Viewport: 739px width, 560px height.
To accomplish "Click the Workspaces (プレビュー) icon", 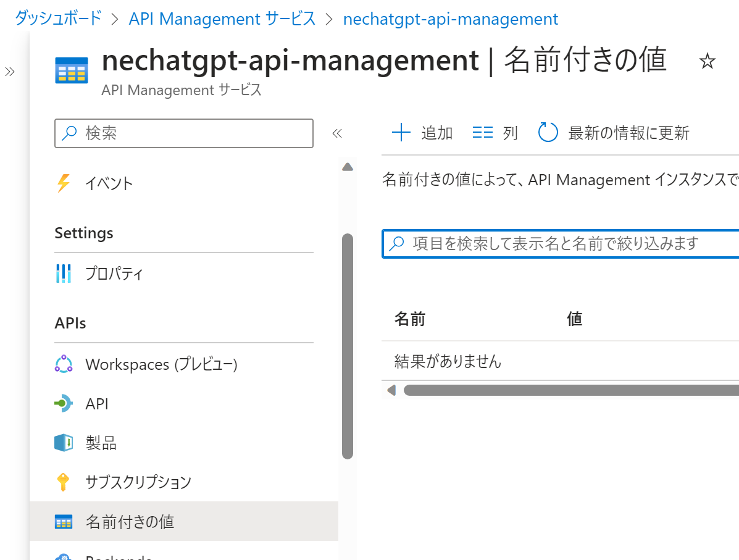I will tap(63, 364).
